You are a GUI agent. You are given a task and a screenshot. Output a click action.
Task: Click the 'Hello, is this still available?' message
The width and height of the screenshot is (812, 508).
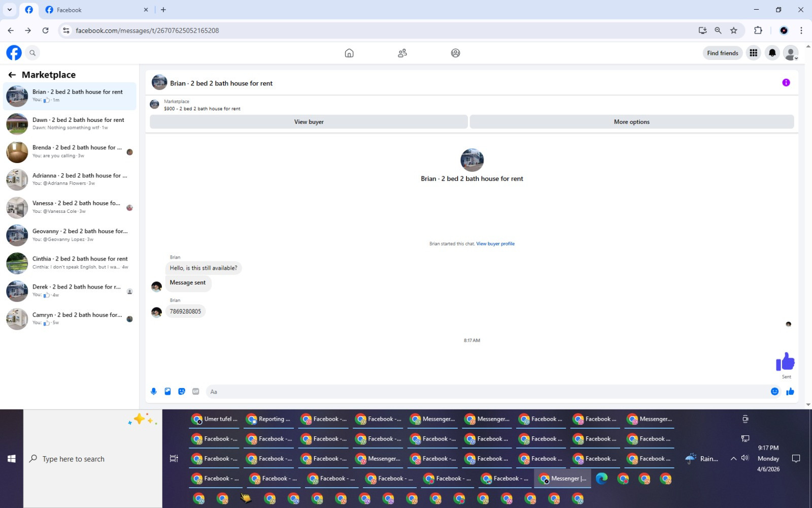click(204, 268)
